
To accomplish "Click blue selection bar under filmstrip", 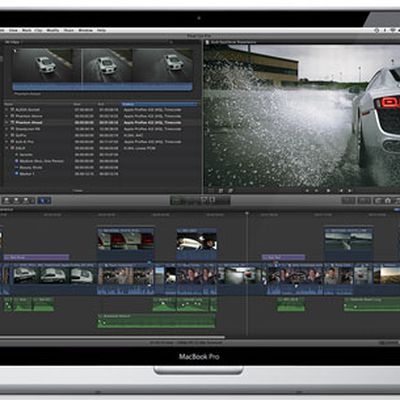I will [x=102, y=87].
